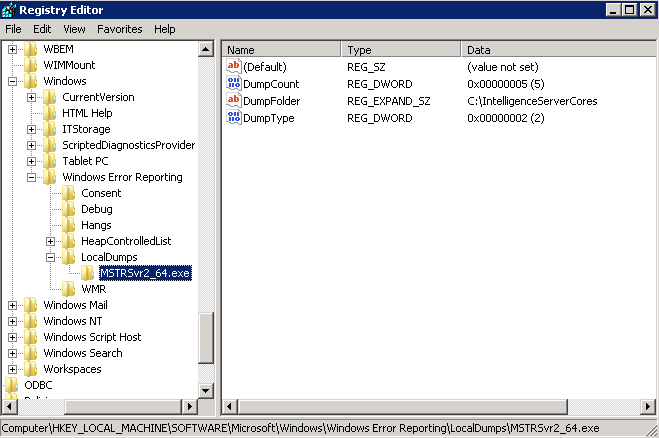Click the LocalDumps folder icon
This screenshot has width=659, height=438.
(x=69, y=257)
